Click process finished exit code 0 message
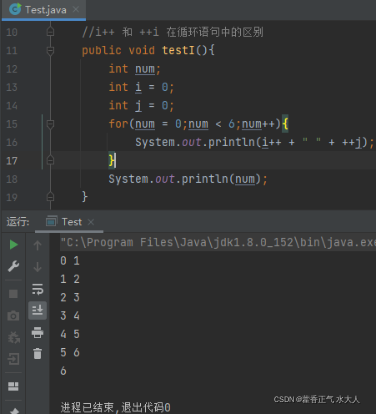376x414 pixels. [x=115, y=407]
